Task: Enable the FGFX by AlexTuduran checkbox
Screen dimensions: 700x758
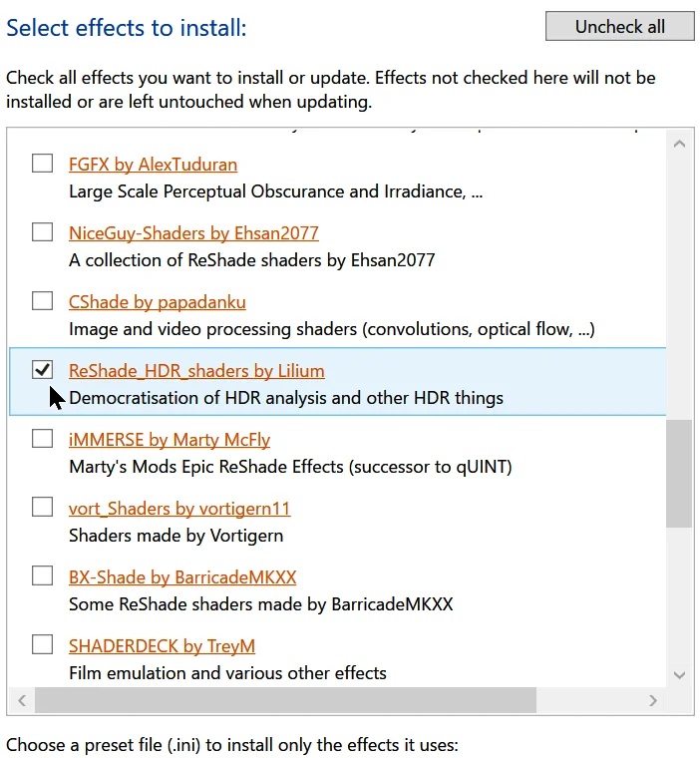Action: pos(42,164)
